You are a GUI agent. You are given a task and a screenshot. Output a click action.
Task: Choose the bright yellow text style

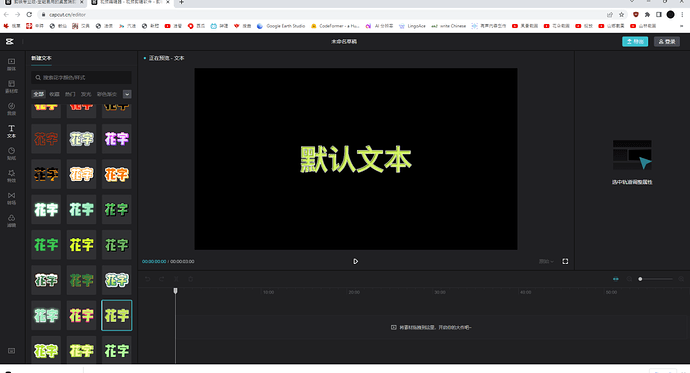[81, 245]
